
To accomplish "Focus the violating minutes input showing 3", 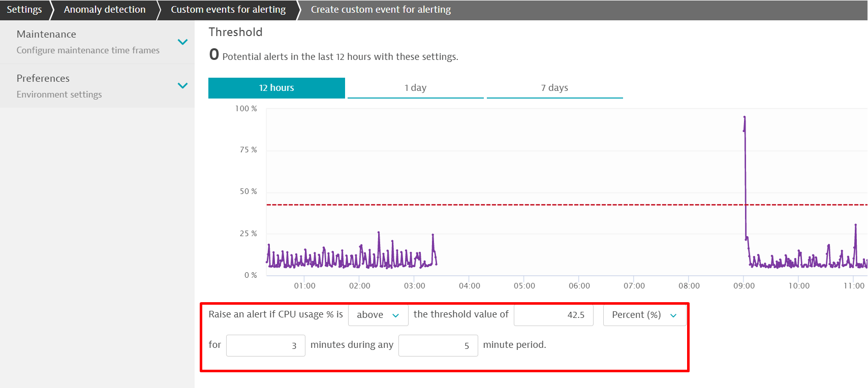I will (265, 345).
